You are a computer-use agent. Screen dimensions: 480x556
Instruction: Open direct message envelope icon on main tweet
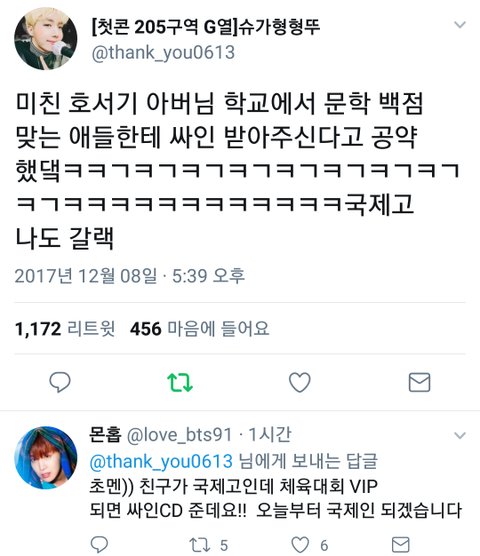click(419, 382)
